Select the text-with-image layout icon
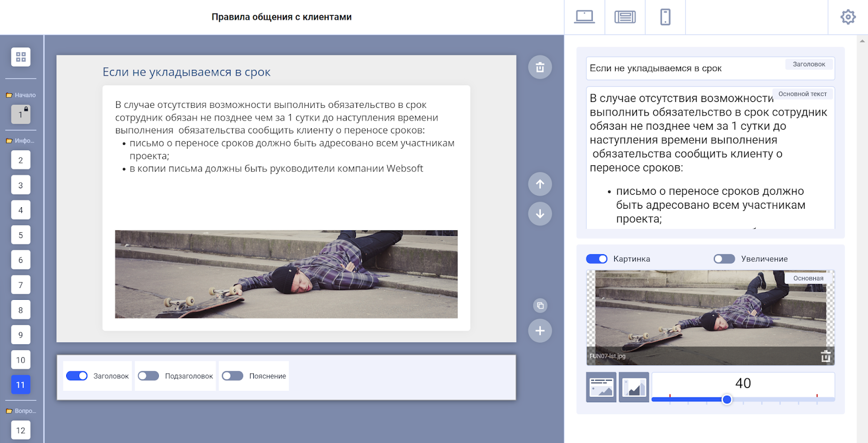The width and height of the screenshot is (868, 443). click(601, 387)
